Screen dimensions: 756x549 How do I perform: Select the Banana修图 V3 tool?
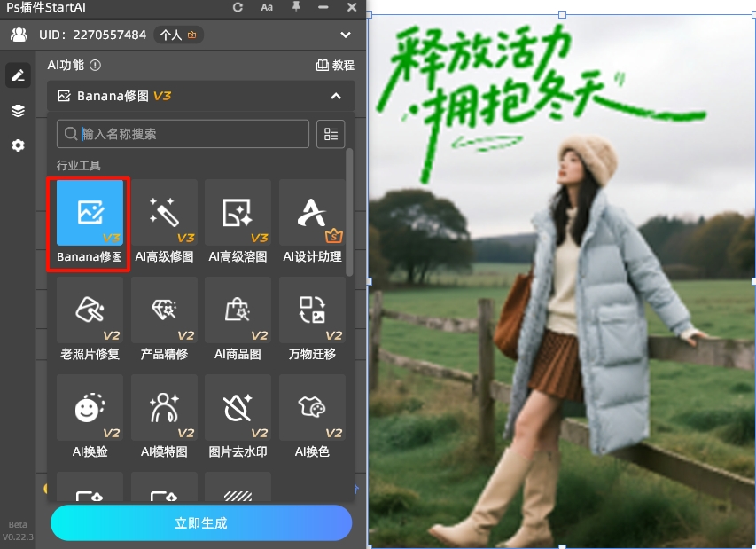88,213
